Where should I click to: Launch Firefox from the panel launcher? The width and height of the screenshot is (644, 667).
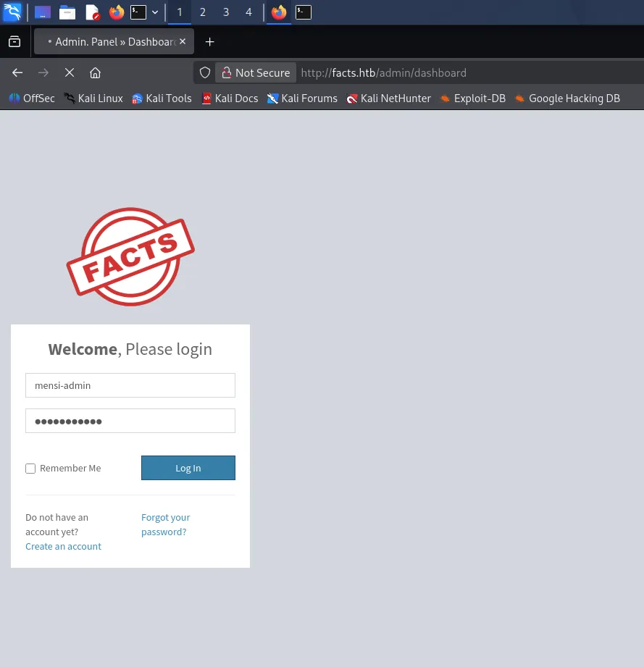(x=116, y=12)
